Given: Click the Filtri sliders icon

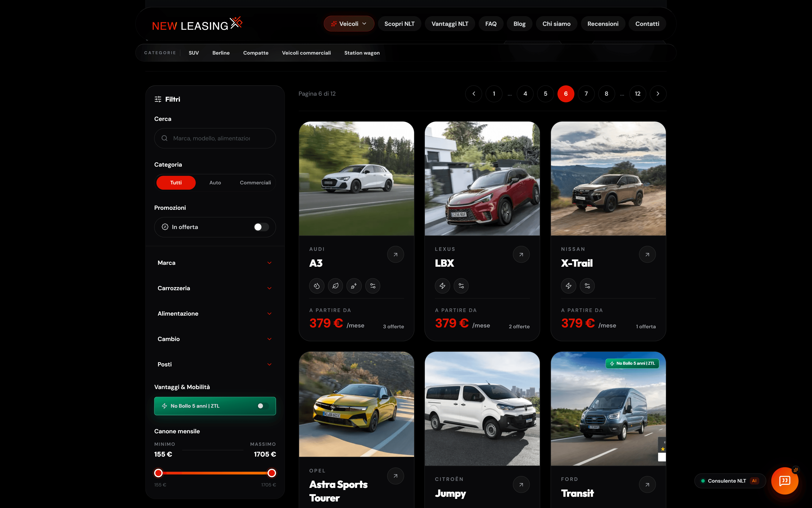Looking at the screenshot, I should click(x=158, y=99).
